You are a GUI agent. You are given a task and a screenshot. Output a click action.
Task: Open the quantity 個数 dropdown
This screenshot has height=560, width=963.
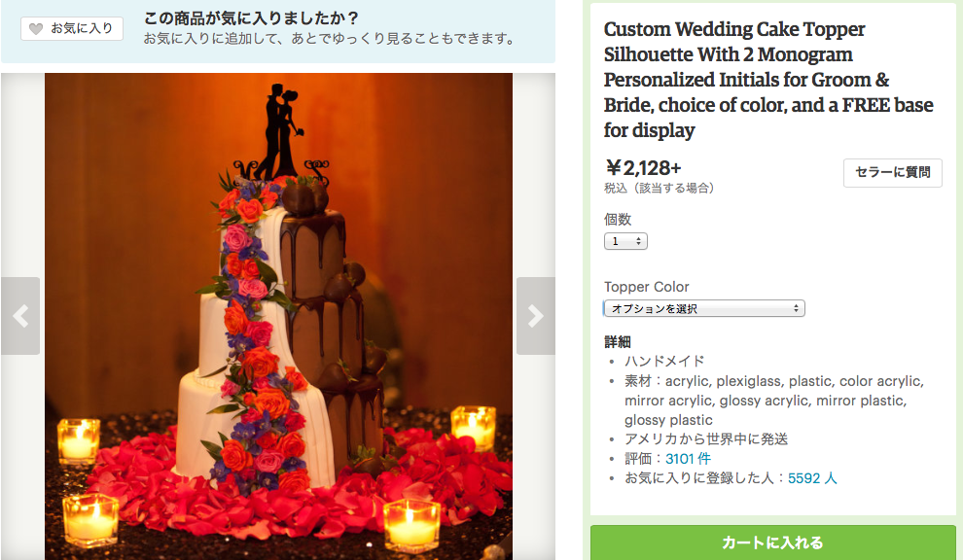point(625,241)
